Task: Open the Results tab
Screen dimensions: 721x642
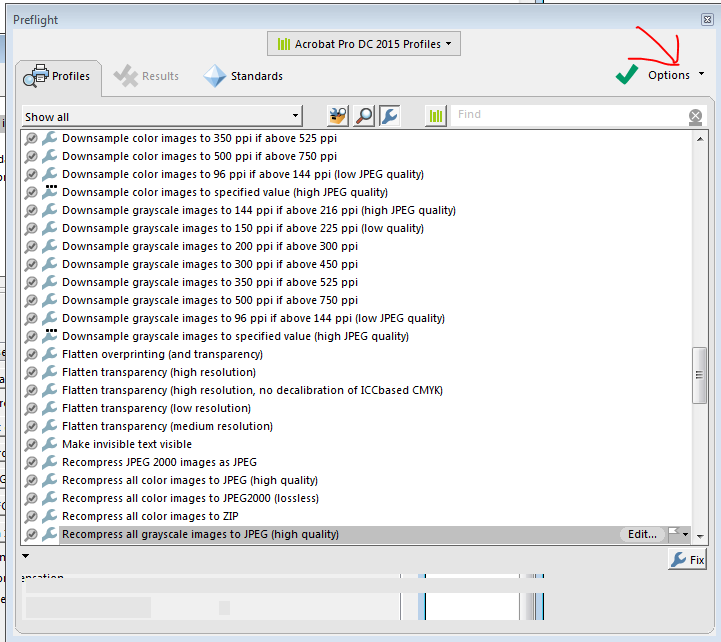Action: click(146, 76)
